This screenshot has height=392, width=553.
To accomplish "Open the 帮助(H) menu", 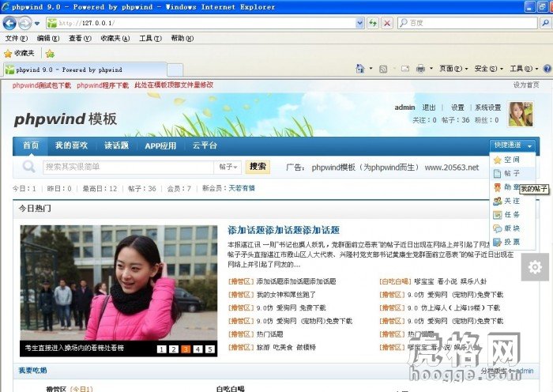I will click(x=182, y=38).
